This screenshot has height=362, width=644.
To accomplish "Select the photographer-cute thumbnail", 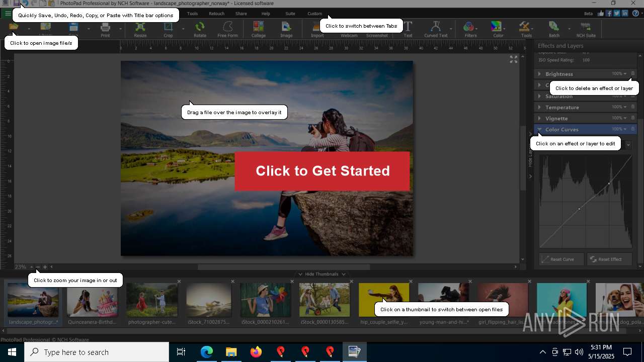I will point(152,303).
